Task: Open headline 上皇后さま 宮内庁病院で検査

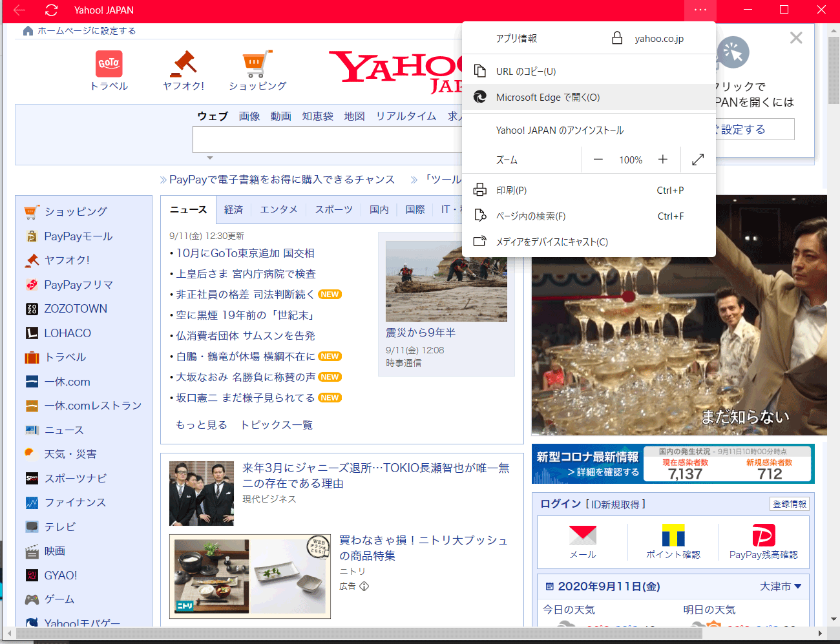Action: click(x=246, y=274)
